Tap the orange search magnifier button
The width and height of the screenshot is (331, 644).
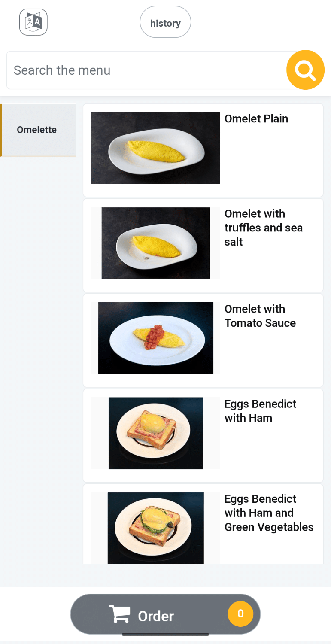[305, 70]
